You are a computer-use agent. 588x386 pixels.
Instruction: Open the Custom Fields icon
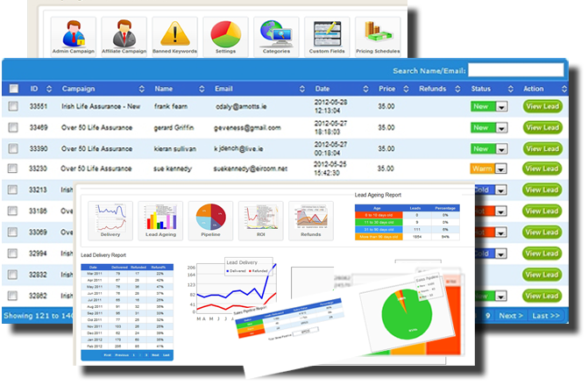coord(326,35)
